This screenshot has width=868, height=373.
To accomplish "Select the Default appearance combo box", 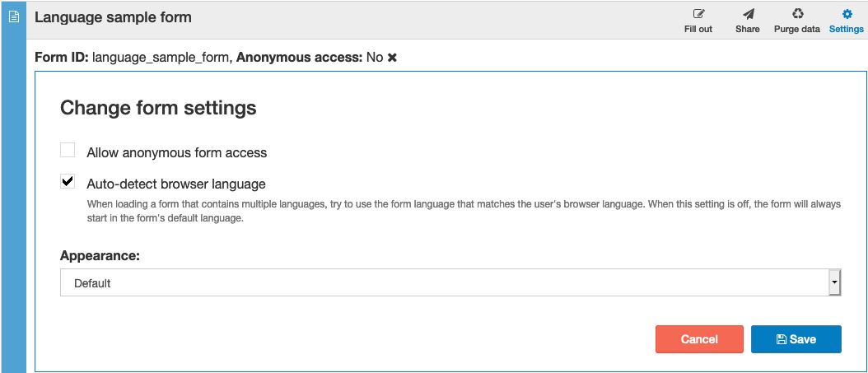I will point(450,283).
